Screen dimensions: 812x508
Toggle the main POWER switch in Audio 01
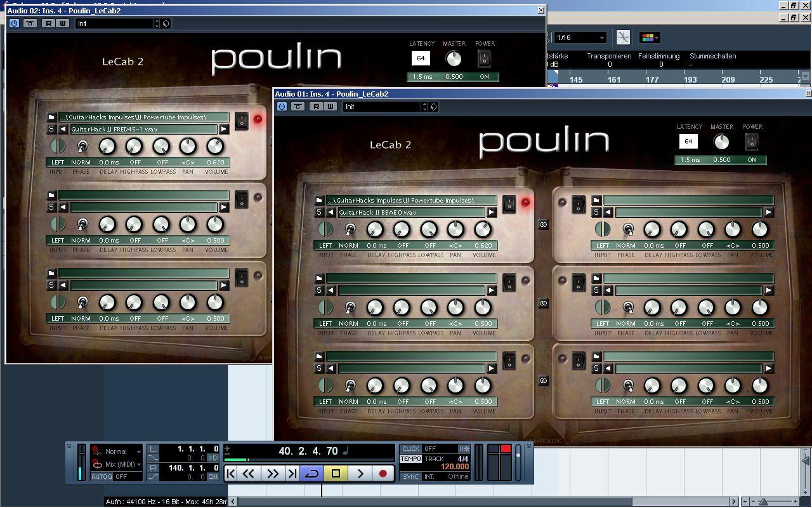tap(752, 142)
